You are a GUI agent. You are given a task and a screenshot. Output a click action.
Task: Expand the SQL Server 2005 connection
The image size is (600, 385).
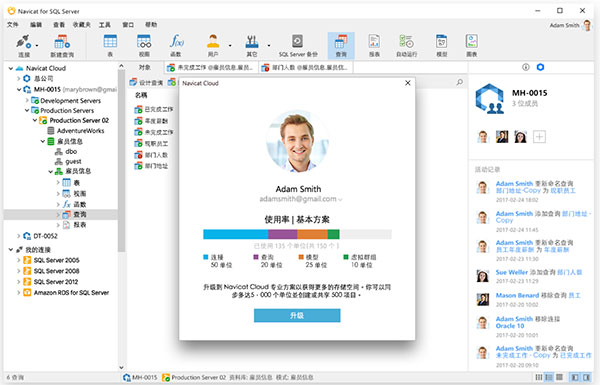(x=18, y=260)
